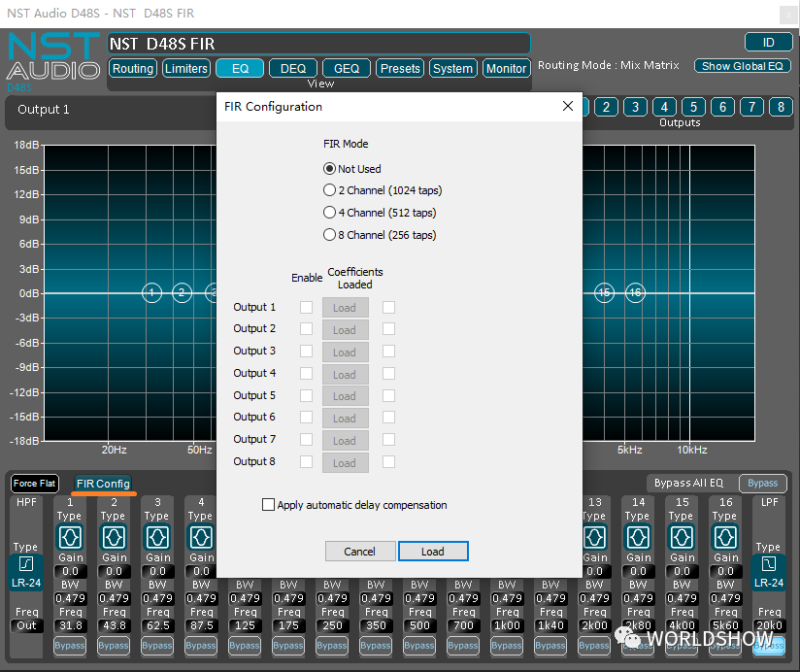This screenshot has width=800, height=672.
Task: Click Show Global EQ
Action: (743, 66)
